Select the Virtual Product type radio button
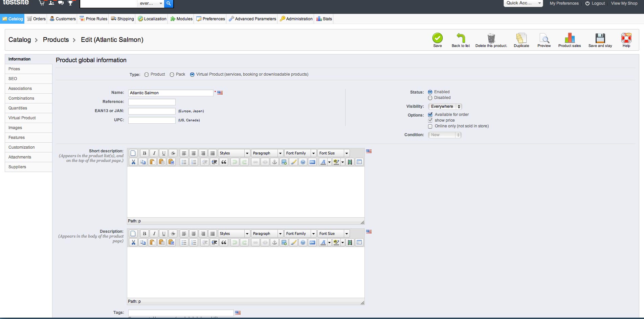Screen dimensions: 644x319 (x=192, y=75)
